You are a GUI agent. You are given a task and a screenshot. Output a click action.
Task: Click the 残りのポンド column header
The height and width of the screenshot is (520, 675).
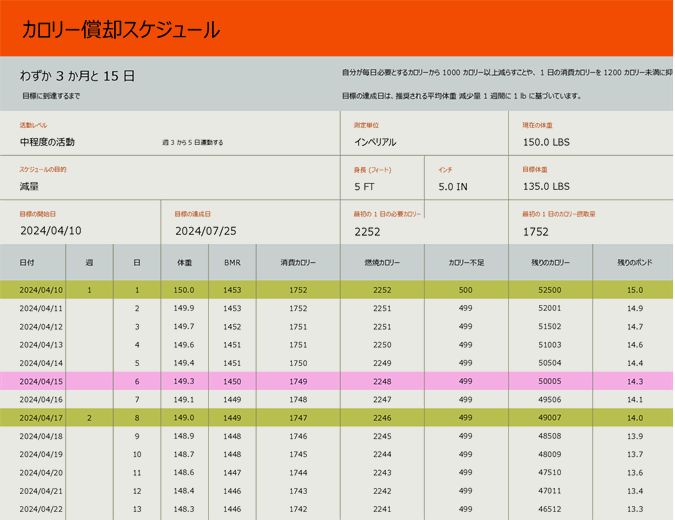[634, 262]
